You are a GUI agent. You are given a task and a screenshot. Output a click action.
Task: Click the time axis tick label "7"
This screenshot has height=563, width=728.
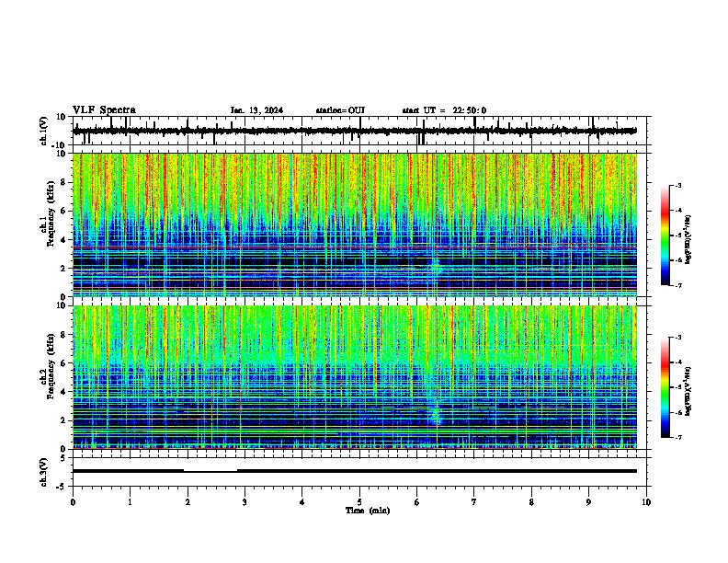coord(474,502)
